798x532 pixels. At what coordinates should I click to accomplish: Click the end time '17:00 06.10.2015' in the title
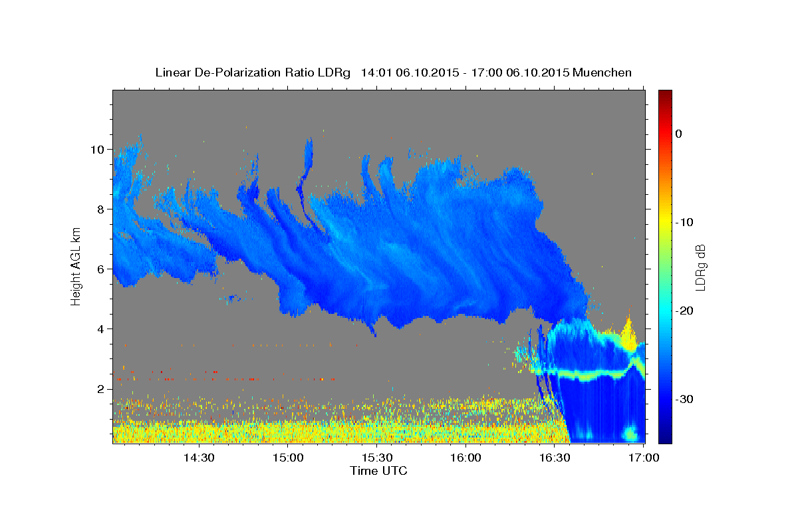[520, 72]
